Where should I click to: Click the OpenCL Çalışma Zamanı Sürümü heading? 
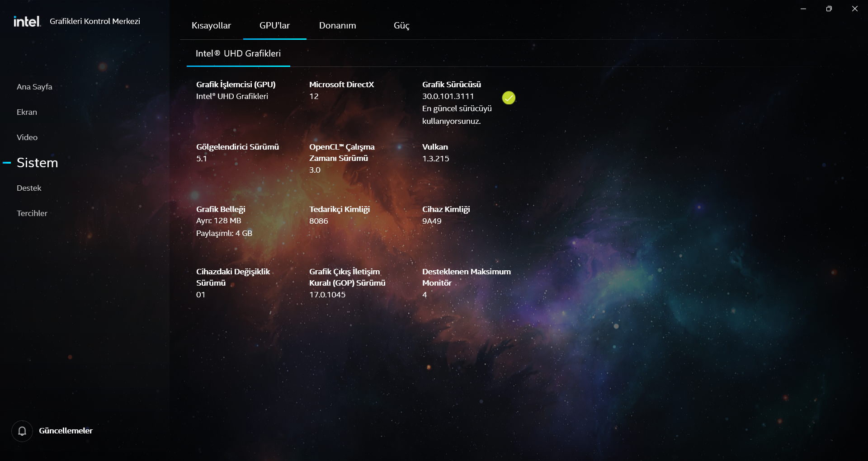click(x=342, y=152)
